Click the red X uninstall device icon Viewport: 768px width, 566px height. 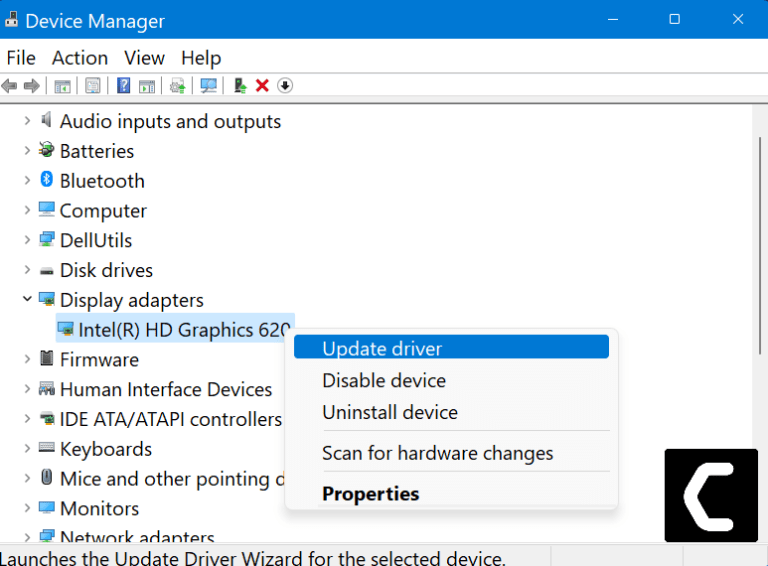pyautogui.click(x=262, y=86)
